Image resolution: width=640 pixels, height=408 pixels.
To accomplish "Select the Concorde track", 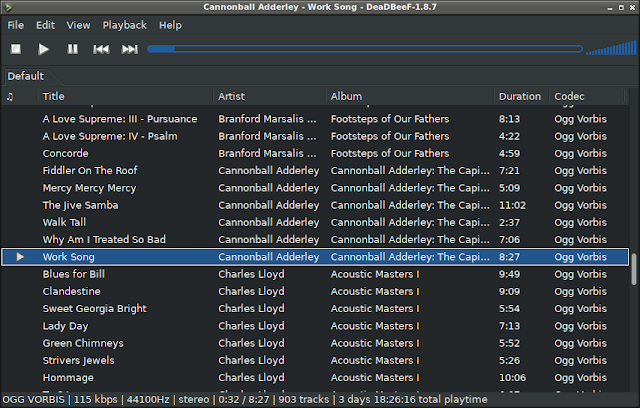I will pos(315,153).
